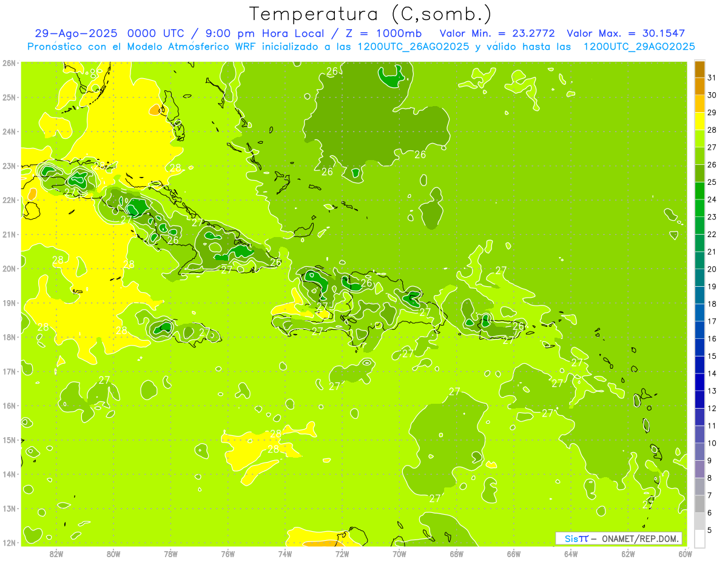
Task: Click the teal colorbar swatch between 19 and 20
Action: (699, 278)
